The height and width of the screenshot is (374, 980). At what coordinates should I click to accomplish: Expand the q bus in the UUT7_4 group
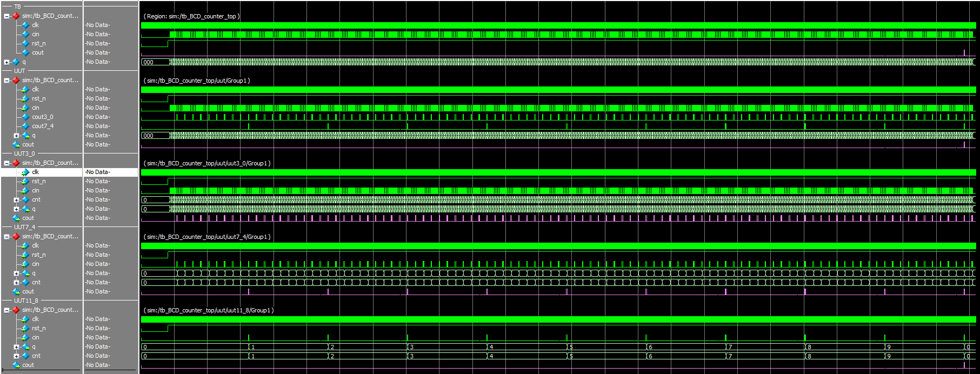pos(16,273)
